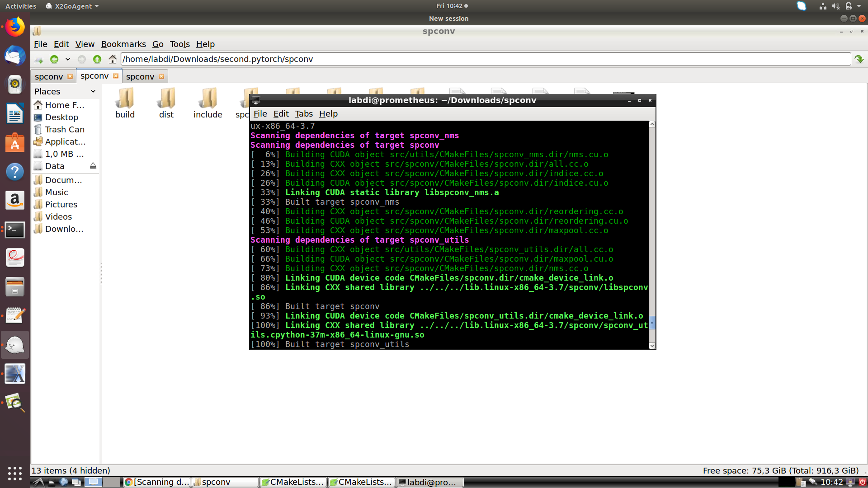Open the Places sidebar dropdown

pyautogui.click(x=93, y=91)
